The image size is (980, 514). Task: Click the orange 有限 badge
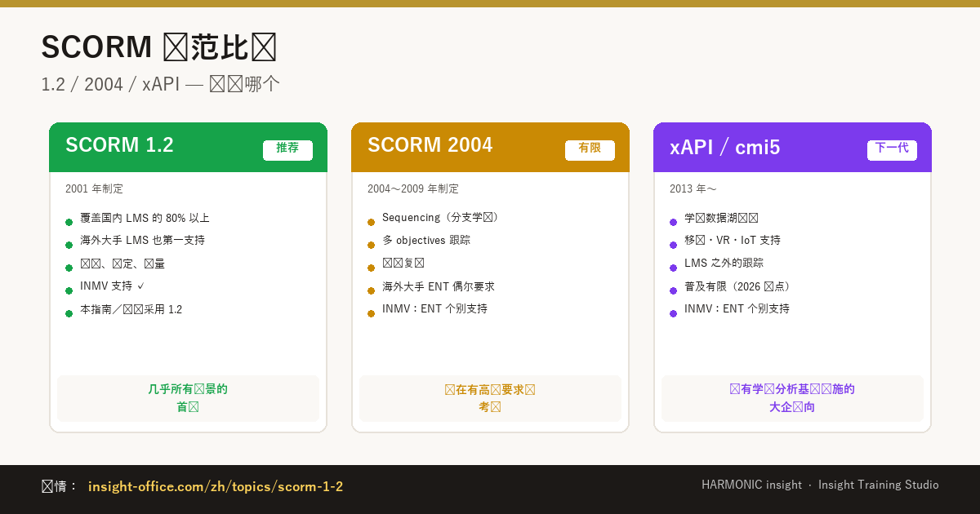pos(590,150)
